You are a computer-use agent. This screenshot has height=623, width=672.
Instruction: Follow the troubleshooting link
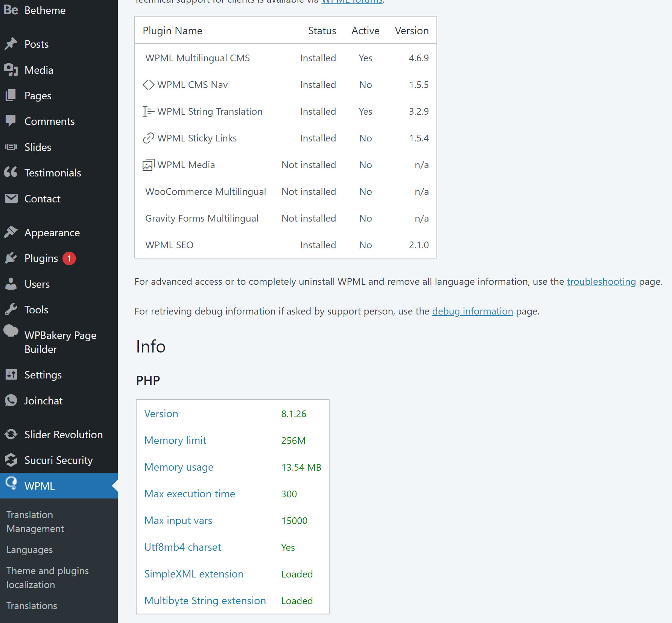[x=601, y=281]
